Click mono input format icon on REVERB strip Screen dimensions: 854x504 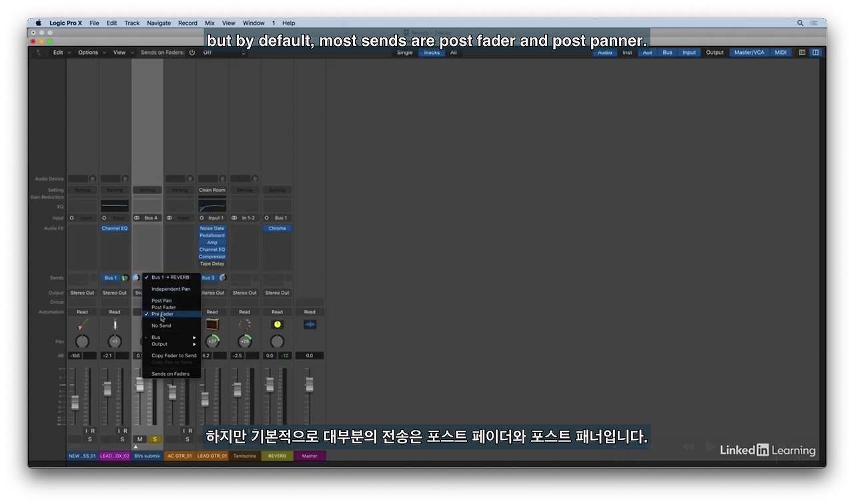[267, 218]
